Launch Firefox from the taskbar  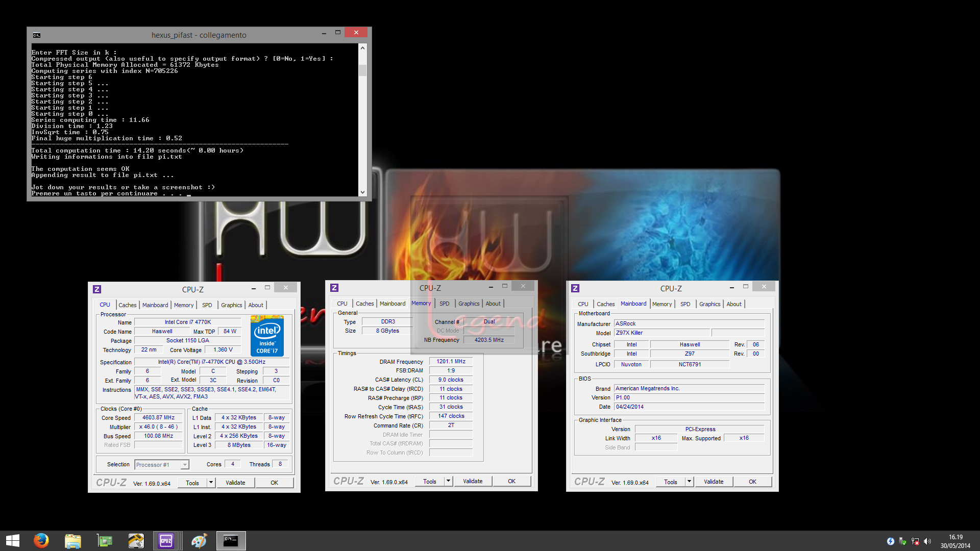pos(41,541)
